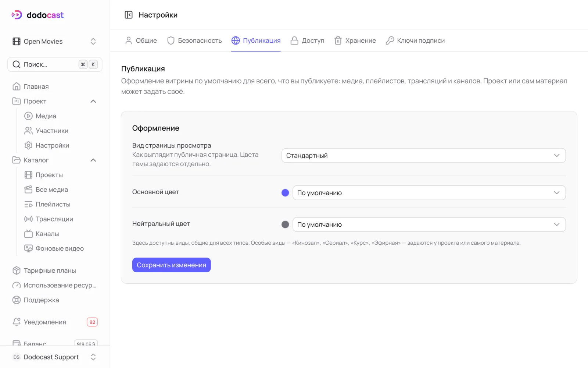The width and height of the screenshot is (588, 368).
Task: Click the Баланс wallet entry
Action: tap(55, 343)
